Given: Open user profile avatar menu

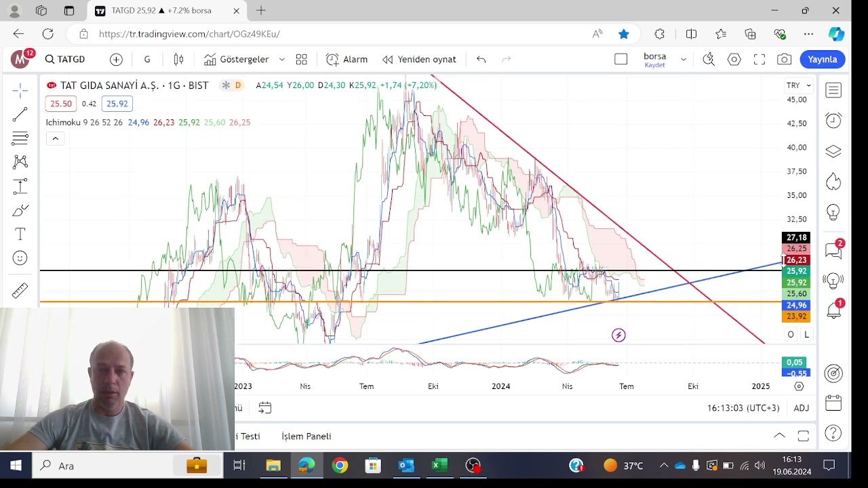Looking at the screenshot, I should pos(20,60).
